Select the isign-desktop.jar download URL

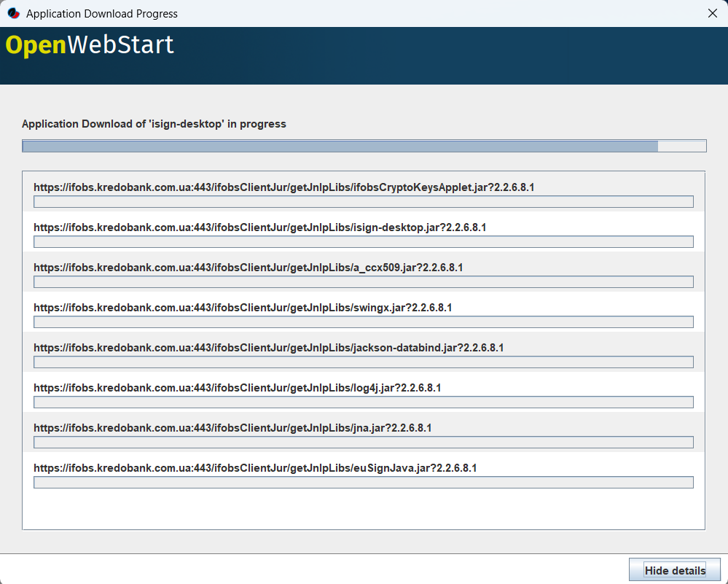tap(259, 227)
